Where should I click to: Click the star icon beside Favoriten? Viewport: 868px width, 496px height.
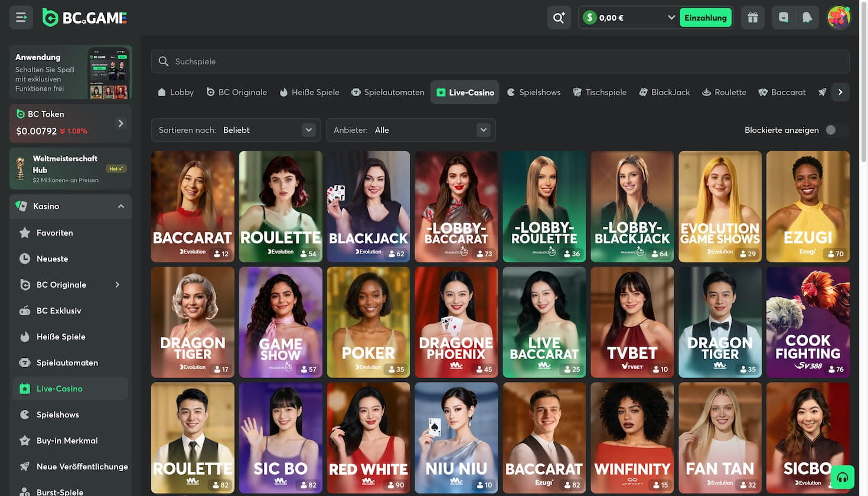click(25, 233)
